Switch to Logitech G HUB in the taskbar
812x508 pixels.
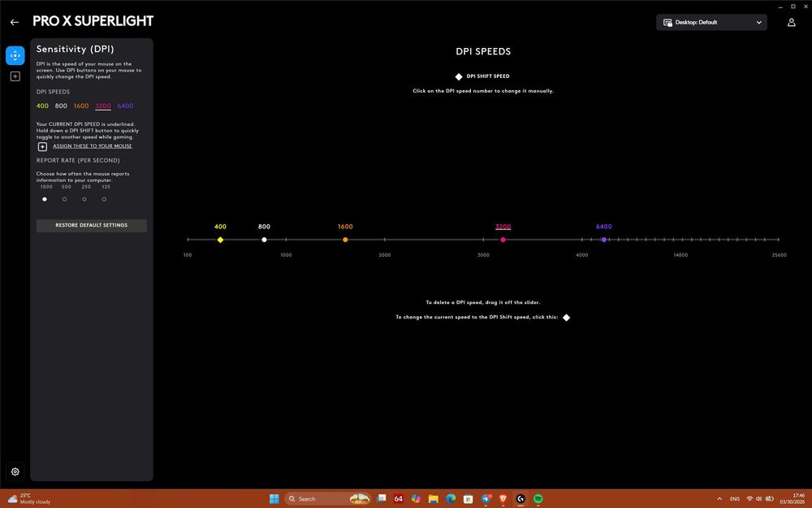tap(520, 499)
